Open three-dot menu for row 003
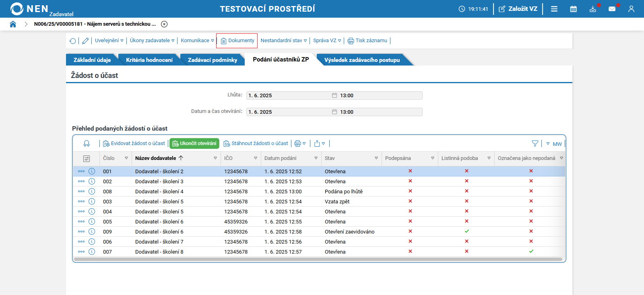The height and width of the screenshot is (295, 644). [81, 201]
